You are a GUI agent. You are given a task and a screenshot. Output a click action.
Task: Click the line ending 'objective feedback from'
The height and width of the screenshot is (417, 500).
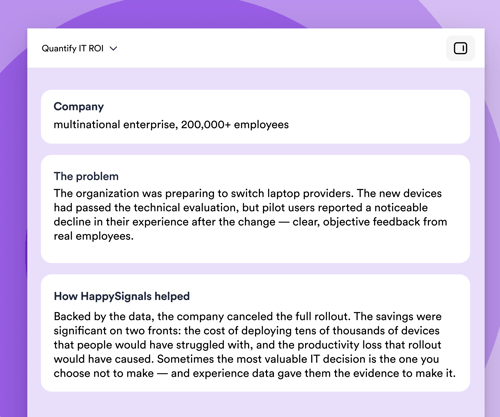click(250, 222)
